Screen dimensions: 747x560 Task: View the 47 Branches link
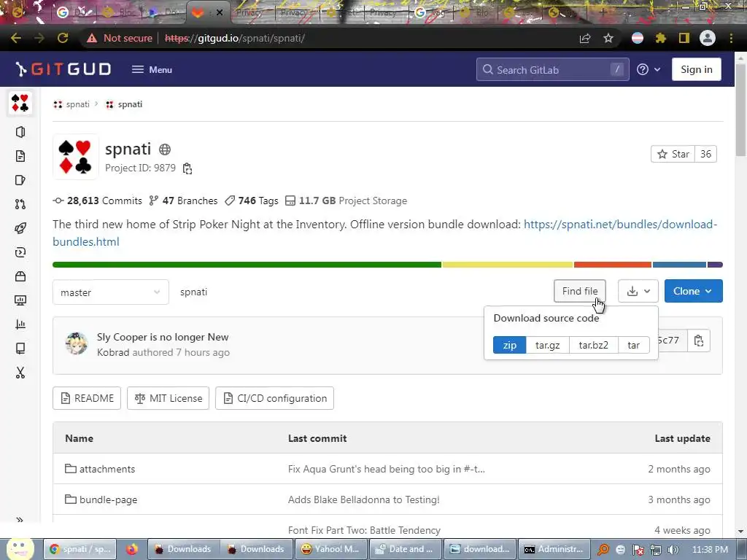point(183,201)
